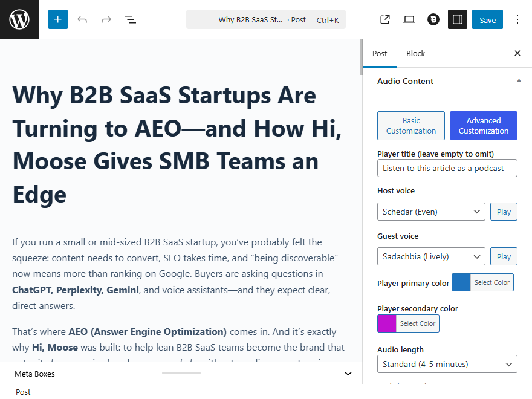Switch to the Post tab

(380, 53)
